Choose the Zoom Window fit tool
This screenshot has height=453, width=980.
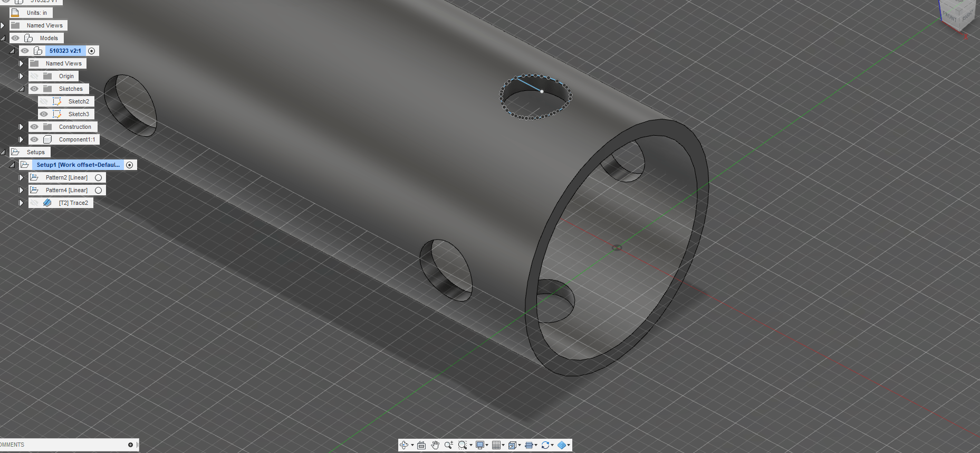tap(463, 445)
